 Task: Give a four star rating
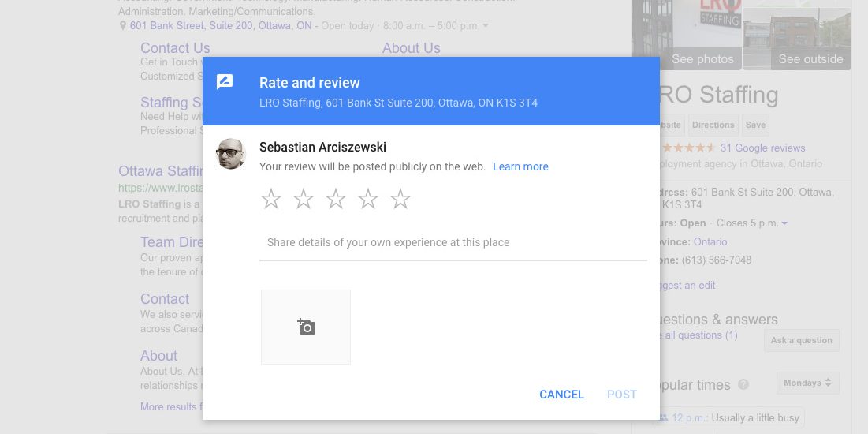click(368, 199)
